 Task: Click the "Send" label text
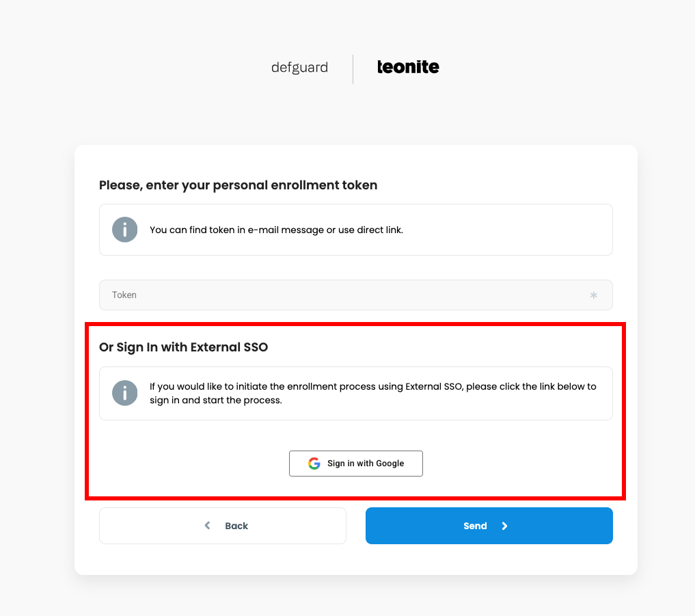(x=475, y=526)
